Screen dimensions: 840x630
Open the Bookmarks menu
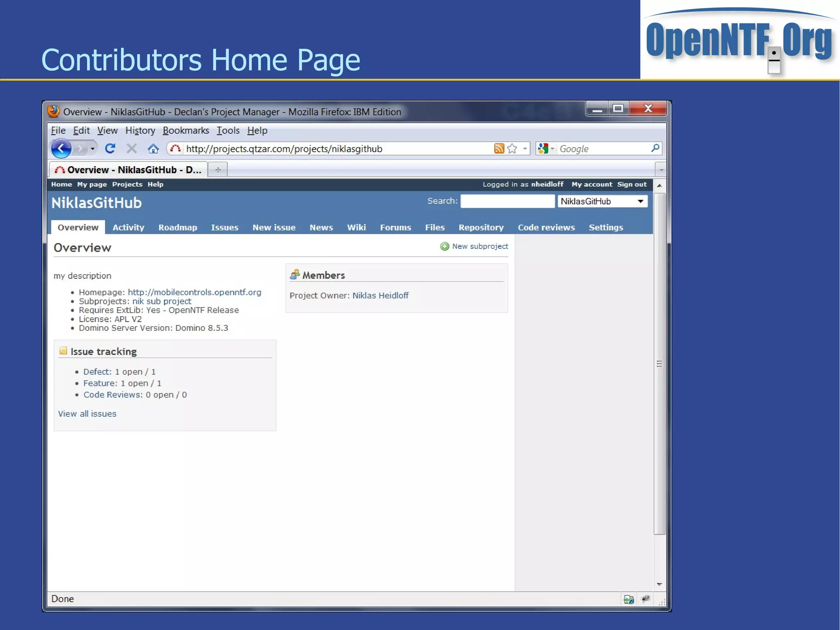click(x=186, y=131)
